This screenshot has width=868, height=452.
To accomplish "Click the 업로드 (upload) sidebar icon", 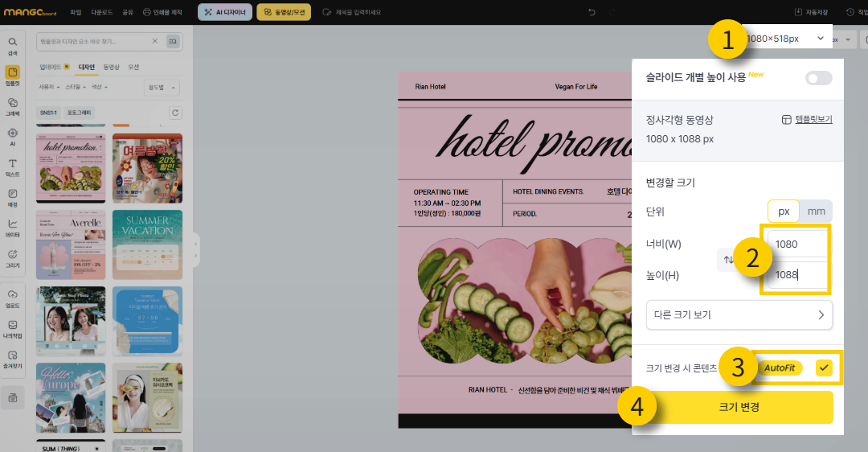I will (12, 297).
